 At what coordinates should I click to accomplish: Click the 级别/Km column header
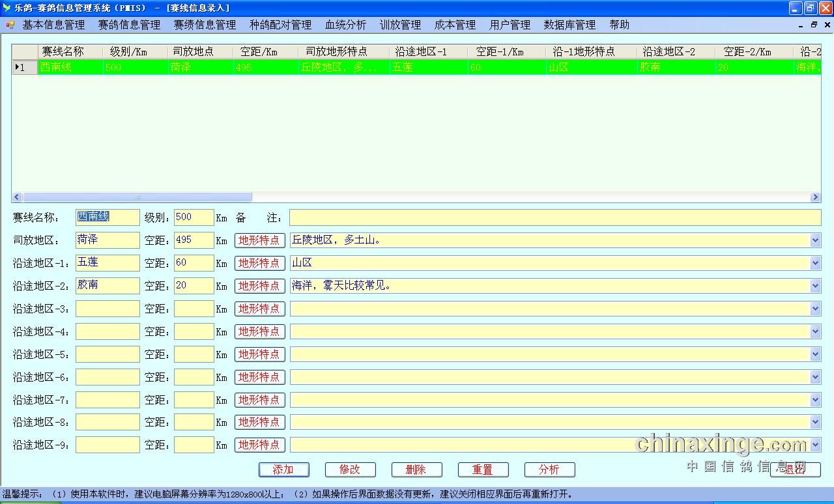point(135,52)
